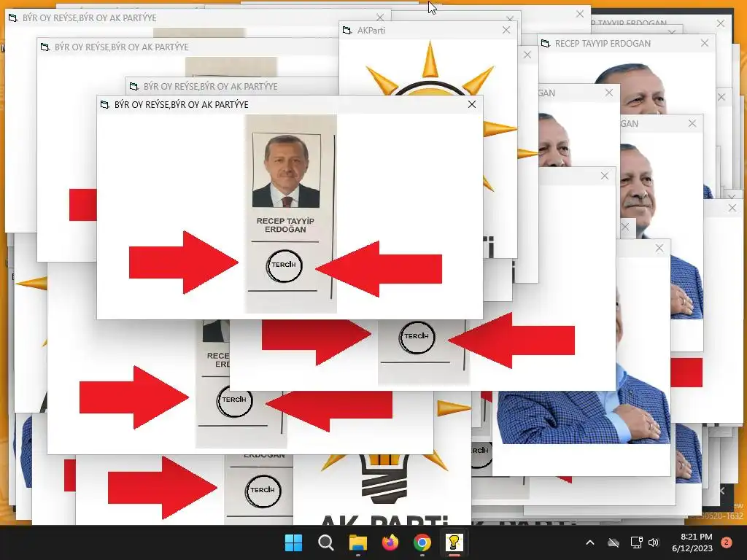
Task: Close the frontmost BÝR OY REÝSE window
Action: 472,104
